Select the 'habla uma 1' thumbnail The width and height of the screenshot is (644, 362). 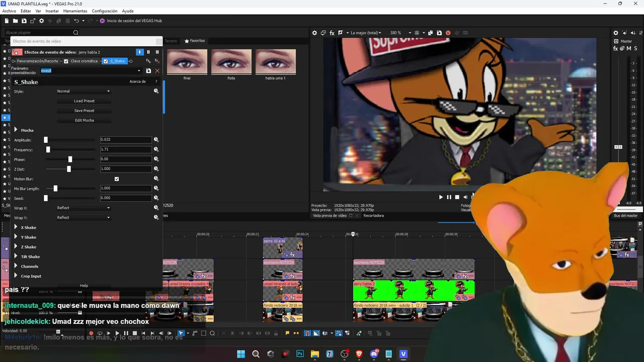coord(275,61)
